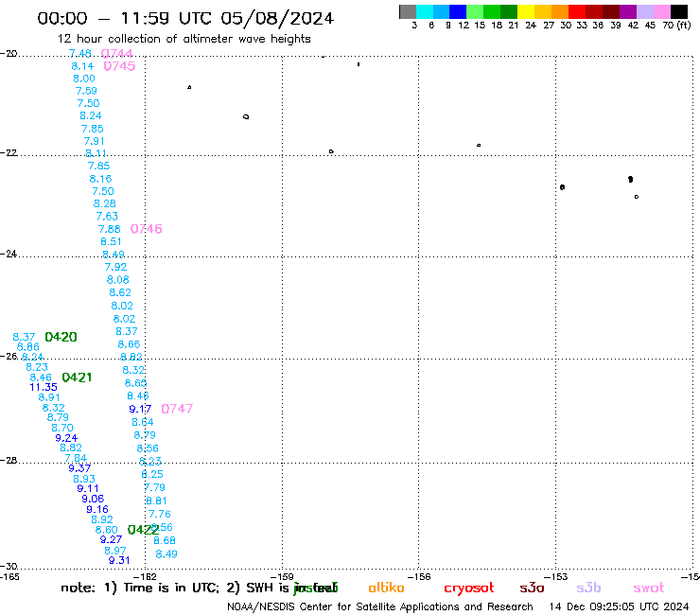Image resolution: width=700 pixels, height=615 pixels.
Task: Select the wave height value 8.08
Action: coord(118,280)
